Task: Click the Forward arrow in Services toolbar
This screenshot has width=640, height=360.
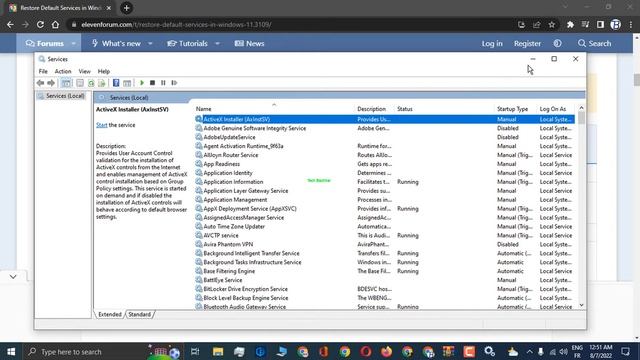Action: point(51,83)
